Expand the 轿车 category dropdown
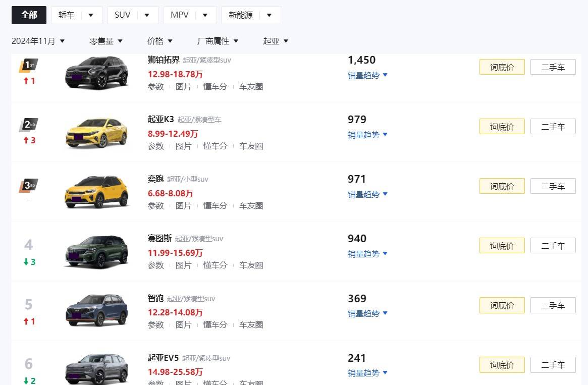The image size is (588, 385). pos(76,15)
